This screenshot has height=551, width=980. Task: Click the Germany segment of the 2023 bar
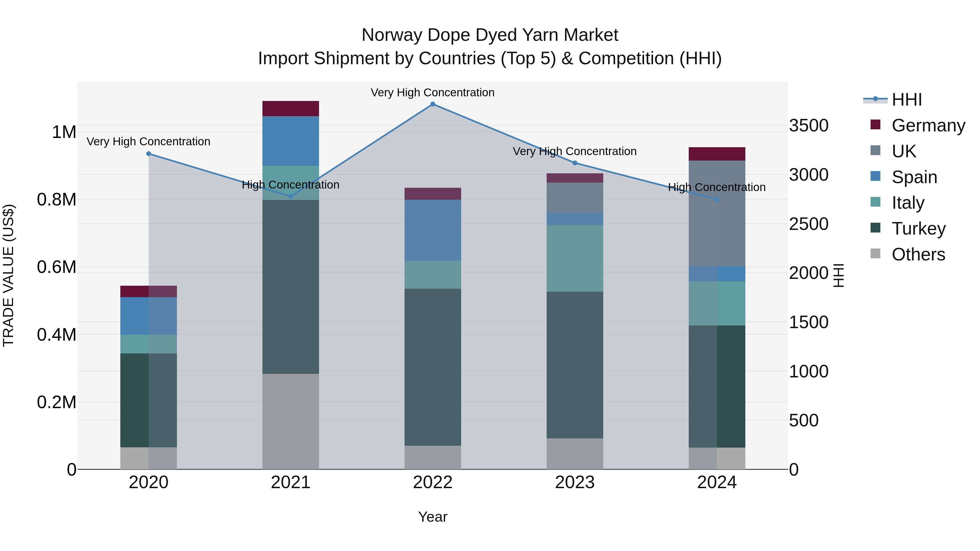coord(575,178)
